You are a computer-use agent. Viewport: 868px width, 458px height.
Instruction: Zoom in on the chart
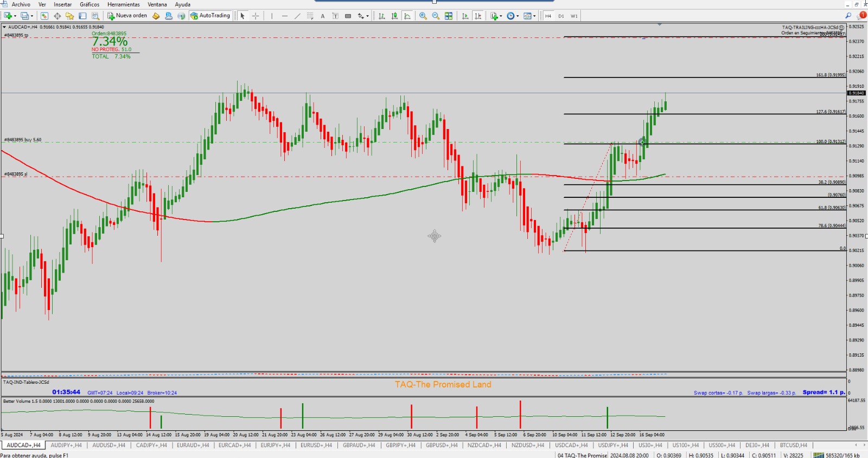(x=423, y=16)
